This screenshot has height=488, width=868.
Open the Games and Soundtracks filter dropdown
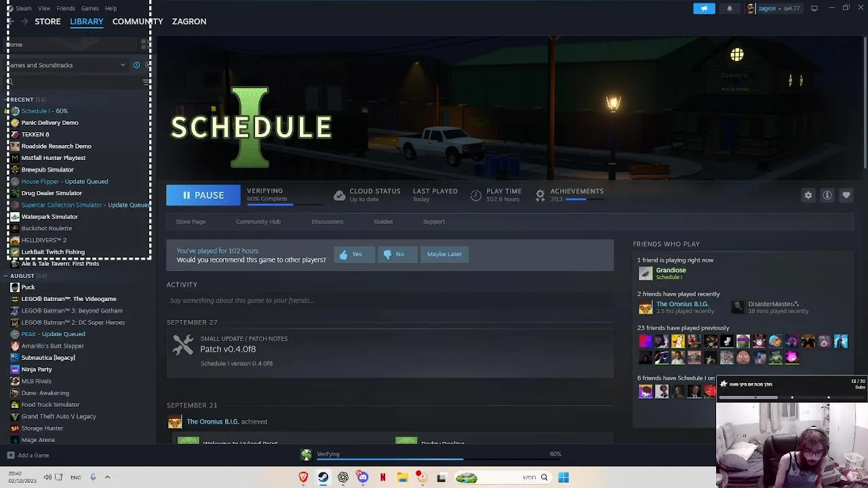[66, 65]
